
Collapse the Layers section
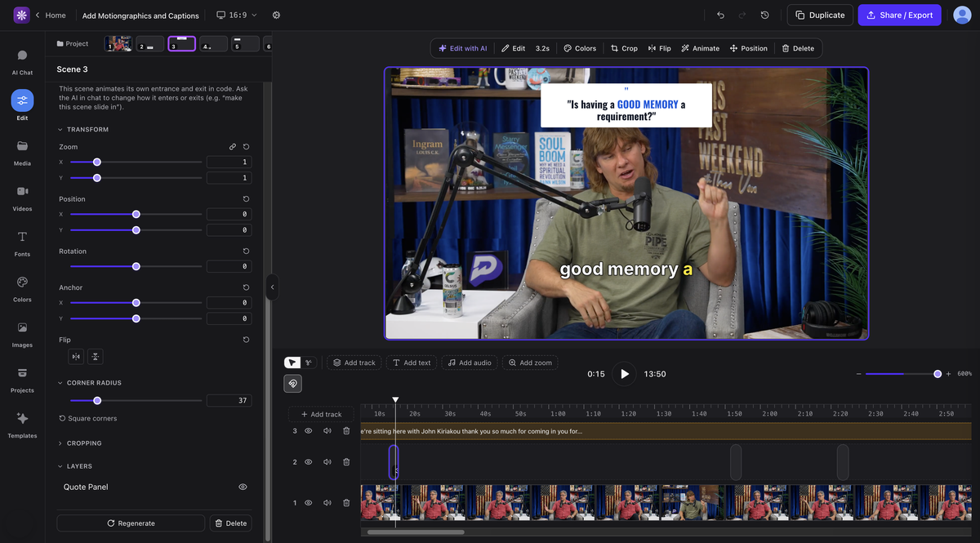coord(74,466)
